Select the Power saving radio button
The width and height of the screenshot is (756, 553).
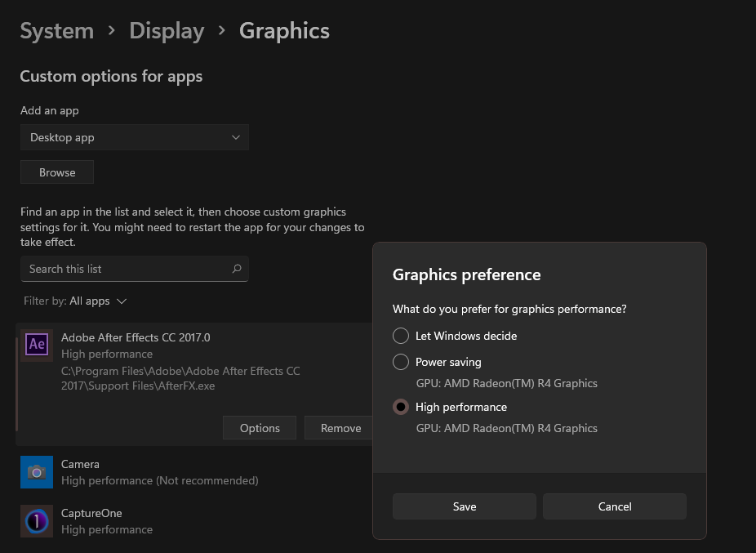tap(401, 362)
